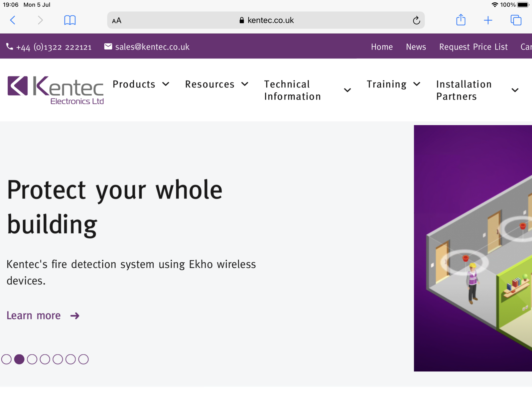Tap Safari's back arrow button
Screen dimensions: 532x399
coord(13,20)
